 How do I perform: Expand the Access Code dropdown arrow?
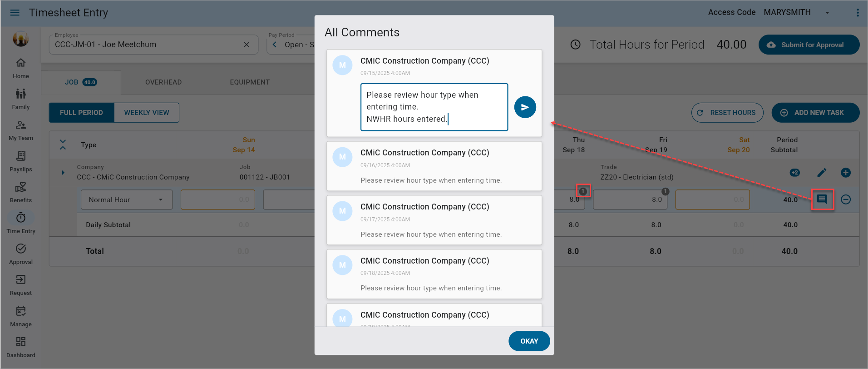tap(827, 13)
